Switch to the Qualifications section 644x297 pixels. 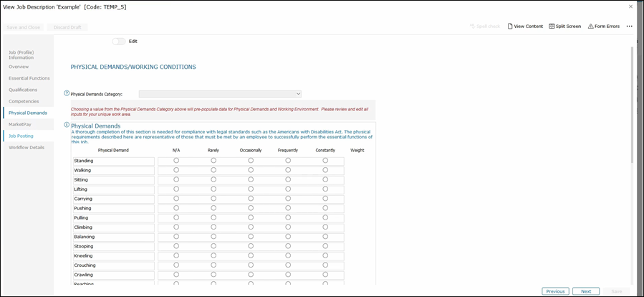pos(23,90)
